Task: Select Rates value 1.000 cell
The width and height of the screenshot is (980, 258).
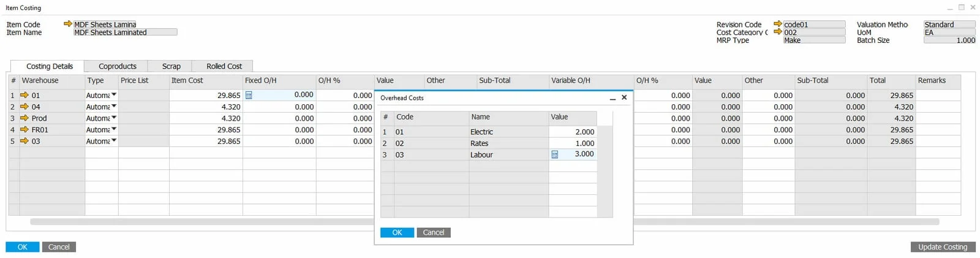Action: tap(573, 143)
